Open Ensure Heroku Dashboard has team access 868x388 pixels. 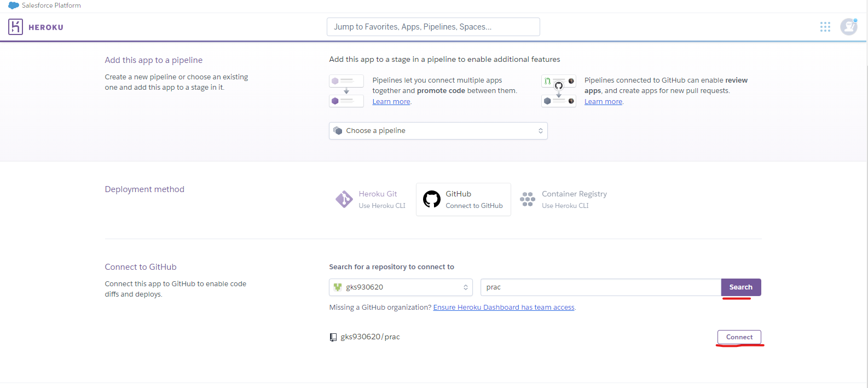coord(504,308)
